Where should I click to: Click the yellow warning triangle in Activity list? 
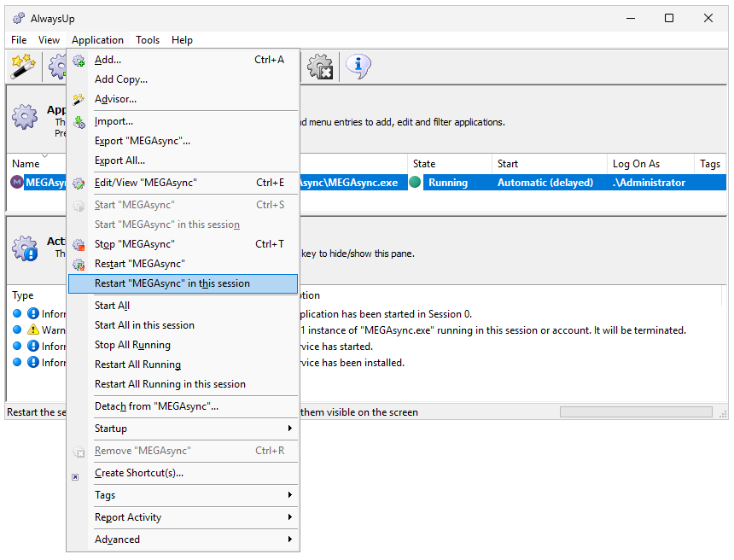[33, 330]
